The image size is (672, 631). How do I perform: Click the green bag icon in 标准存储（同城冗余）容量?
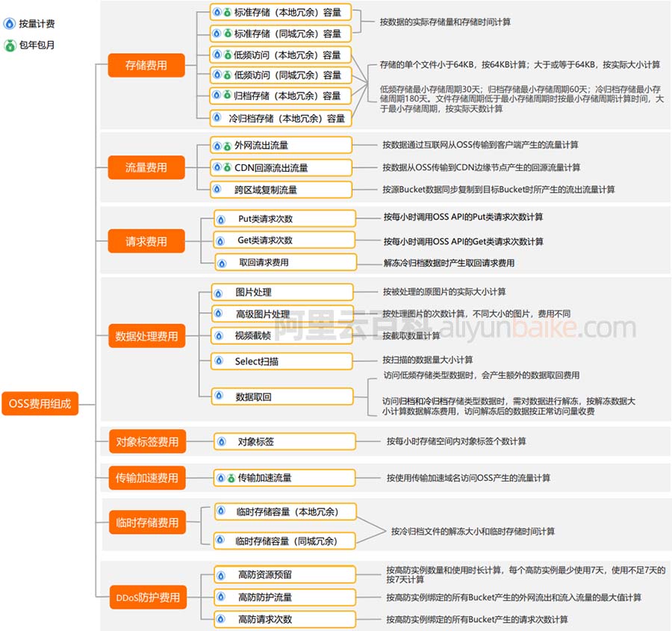point(228,34)
